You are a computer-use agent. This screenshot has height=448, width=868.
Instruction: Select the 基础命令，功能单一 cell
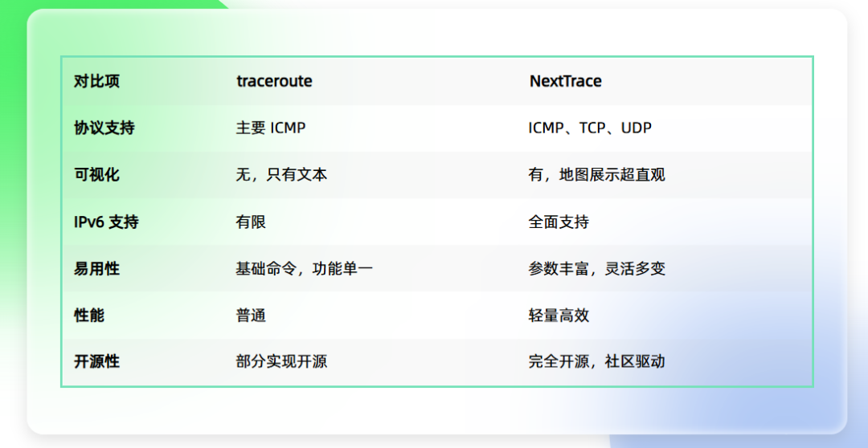point(305,269)
